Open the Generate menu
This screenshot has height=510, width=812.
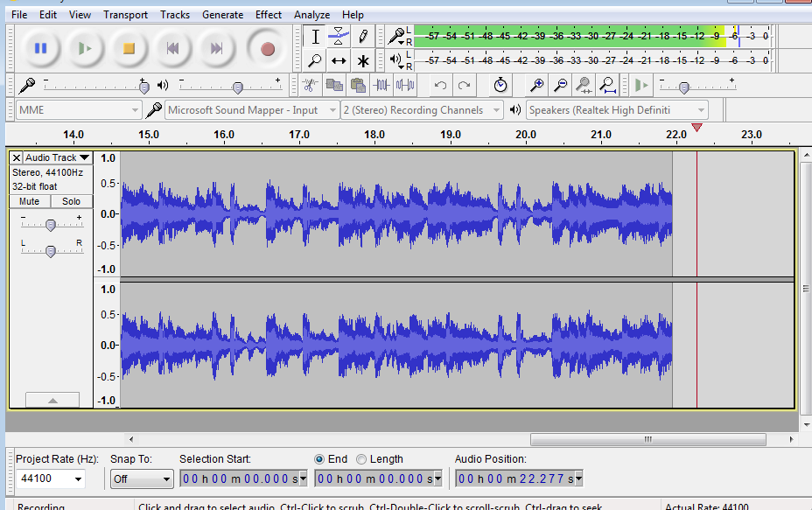pyautogui.click(x=222, y=15)
